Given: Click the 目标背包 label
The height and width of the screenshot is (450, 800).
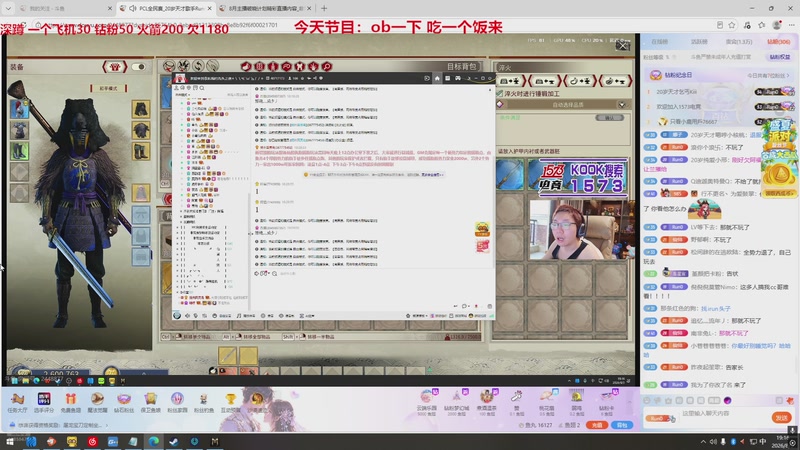Looking at the screenshot, I should (462, 67).
